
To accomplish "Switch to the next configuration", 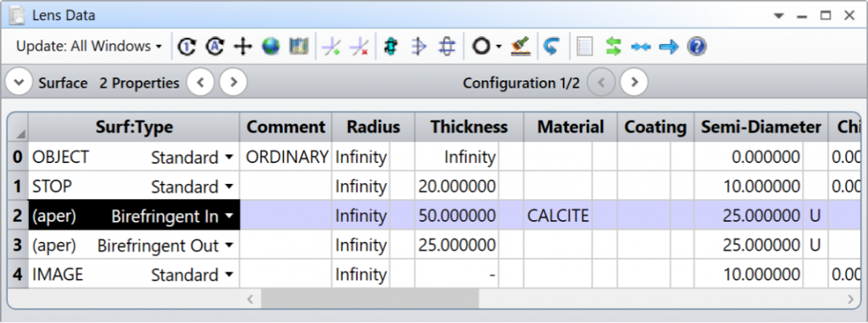I will 633,83.
